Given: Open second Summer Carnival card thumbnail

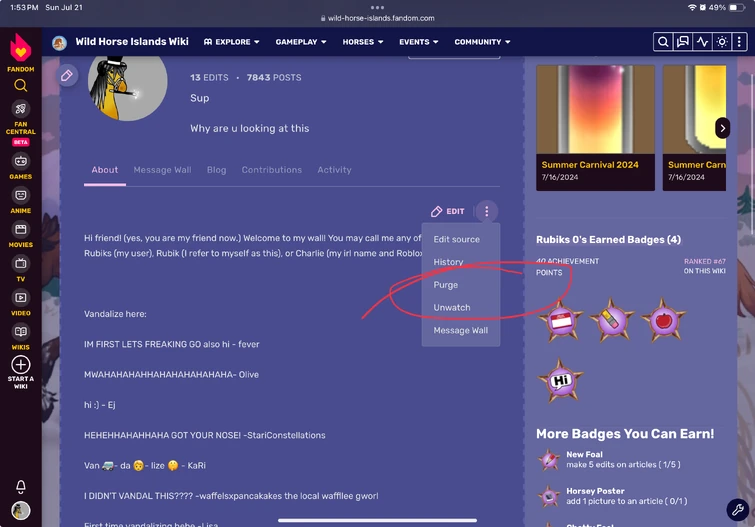Looking at the screenshot, I should 694,109.
